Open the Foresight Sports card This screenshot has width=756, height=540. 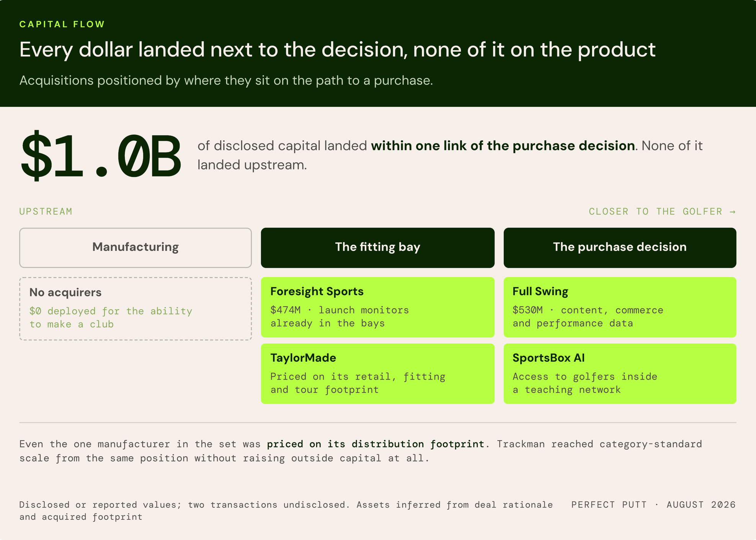click(x=377, y=307)
